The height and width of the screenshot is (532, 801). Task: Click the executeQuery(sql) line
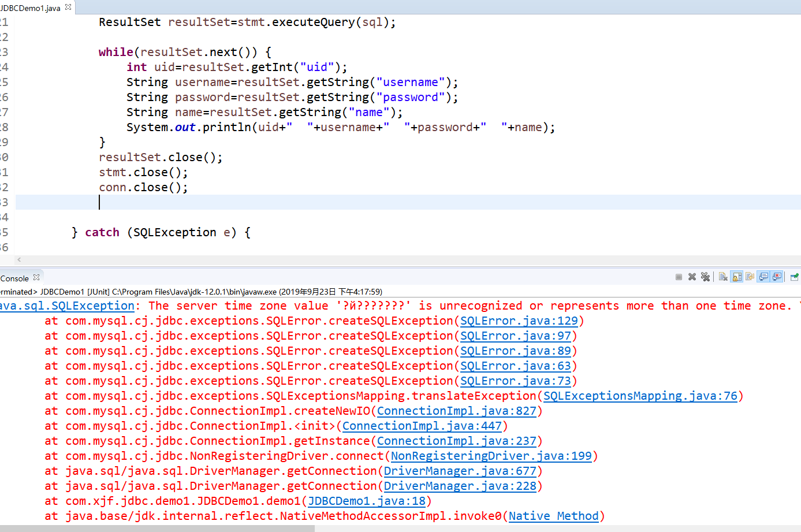pyautogui.click(x=247, y=22)
